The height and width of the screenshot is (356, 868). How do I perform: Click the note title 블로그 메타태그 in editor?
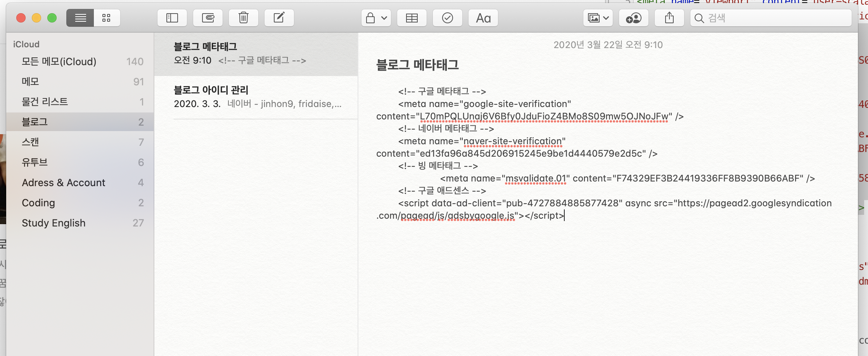(417, 65)
